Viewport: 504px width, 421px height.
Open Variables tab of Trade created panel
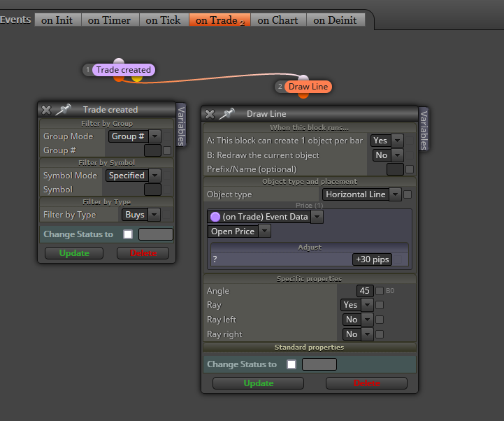pos(181,126)
